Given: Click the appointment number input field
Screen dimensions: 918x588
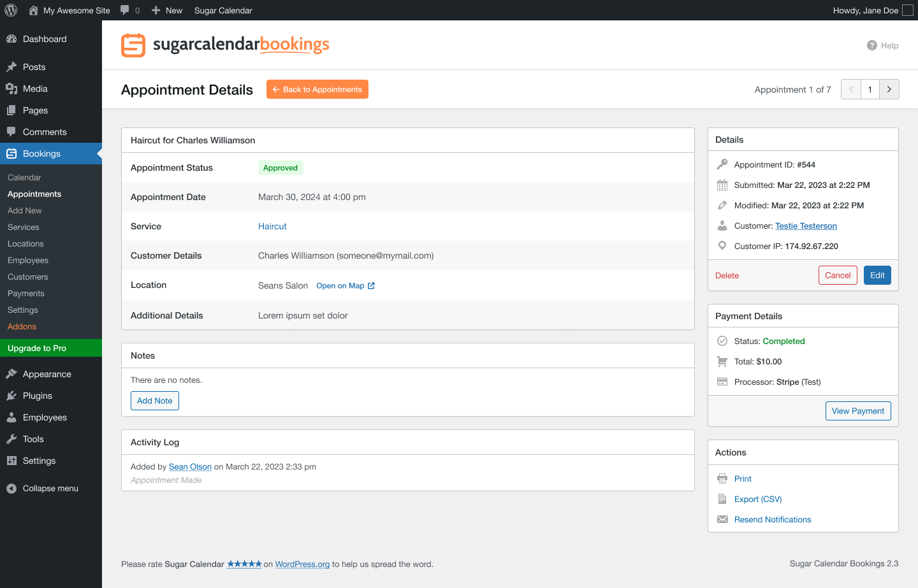Looking at the screenshot, I should click(870, 89).
